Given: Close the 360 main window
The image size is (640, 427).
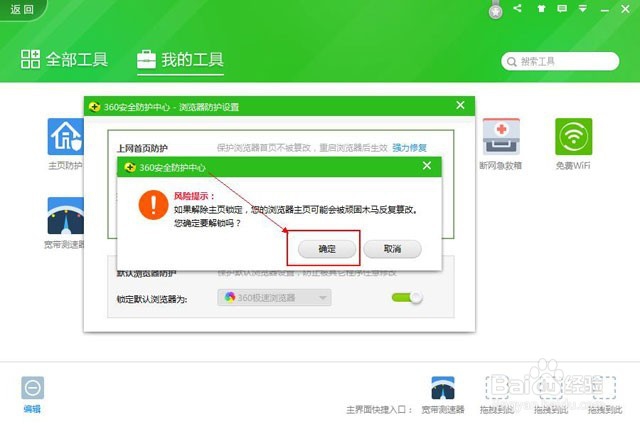Looking at the screenshot, I should point(625,9).
